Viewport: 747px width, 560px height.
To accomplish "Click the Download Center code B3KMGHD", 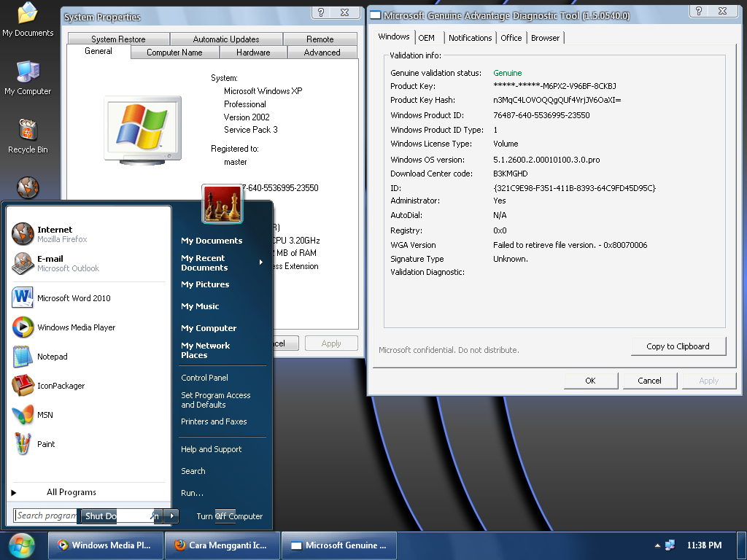I will (x=510, y=174).
